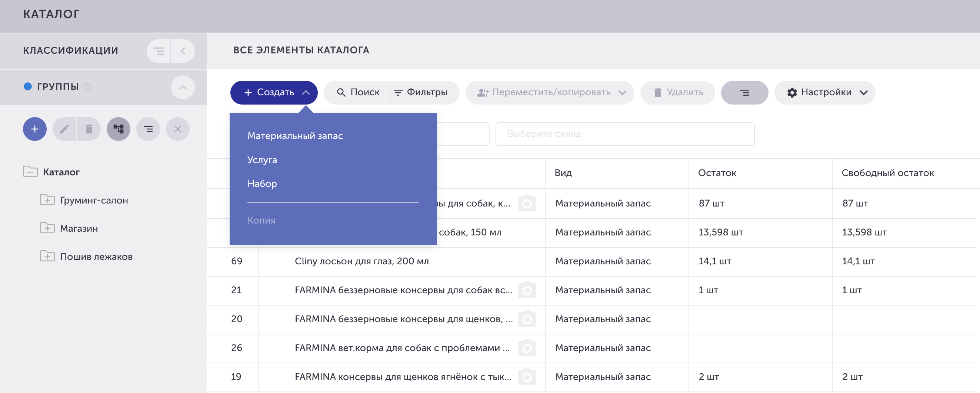Select Груминг-салон group label
The height and width of the screenshot is (393, 980).
click(94, 200)
